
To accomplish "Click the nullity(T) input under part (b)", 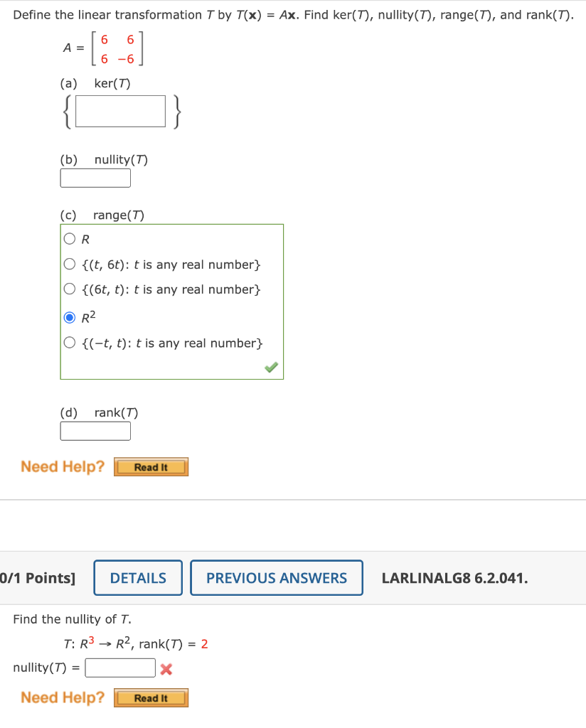I will click(x=95, y=178).
